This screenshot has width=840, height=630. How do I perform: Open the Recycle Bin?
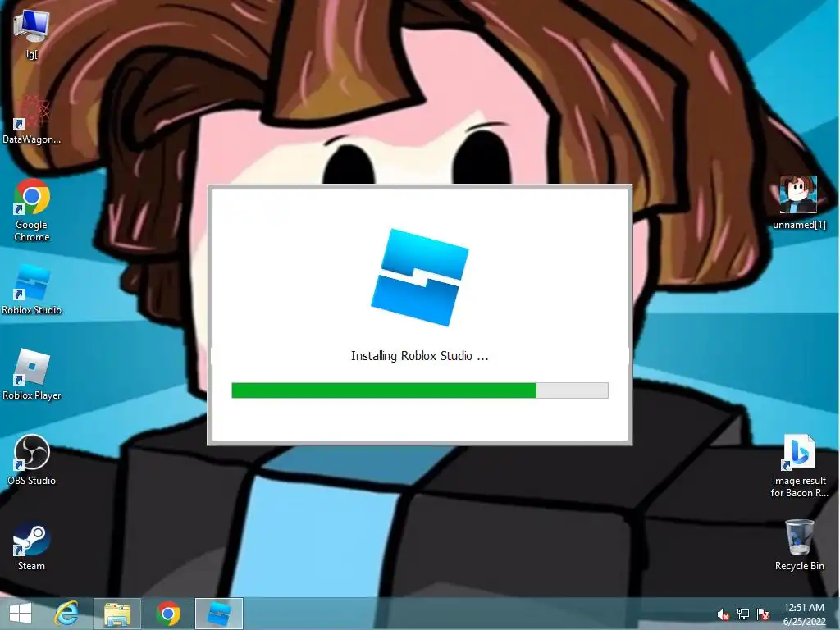(x=799, y=545)
